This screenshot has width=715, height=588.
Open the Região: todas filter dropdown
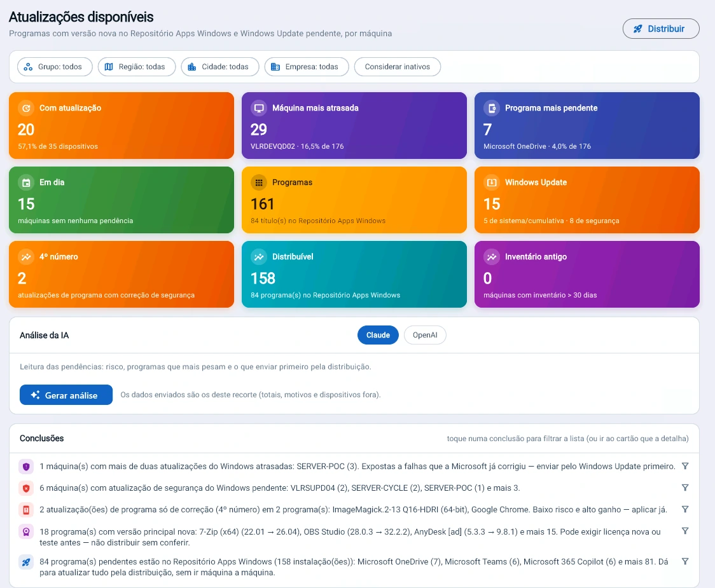click(x=136, y=67)
